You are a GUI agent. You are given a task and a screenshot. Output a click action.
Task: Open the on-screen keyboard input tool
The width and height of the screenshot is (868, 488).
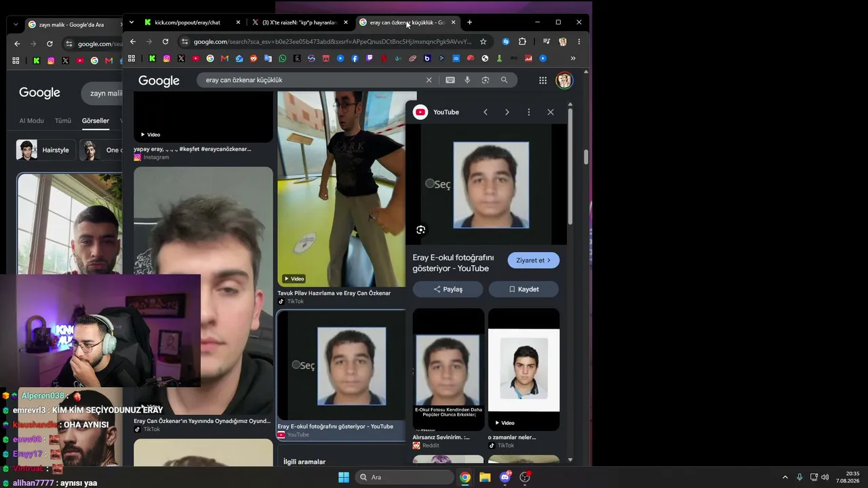(x=450, y=80)
